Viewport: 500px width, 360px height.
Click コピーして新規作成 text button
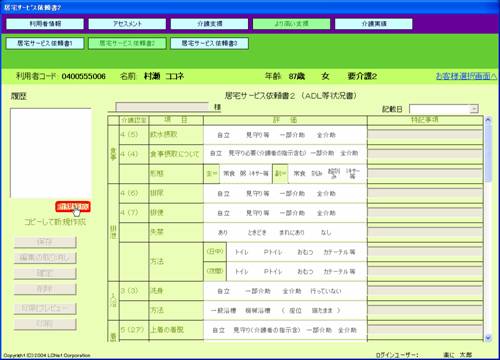55,222
